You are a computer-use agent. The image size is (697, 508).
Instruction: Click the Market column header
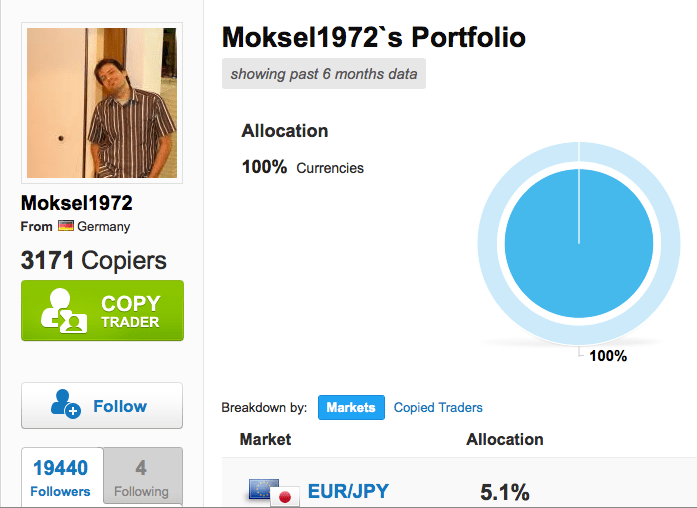tap(265, 439)
